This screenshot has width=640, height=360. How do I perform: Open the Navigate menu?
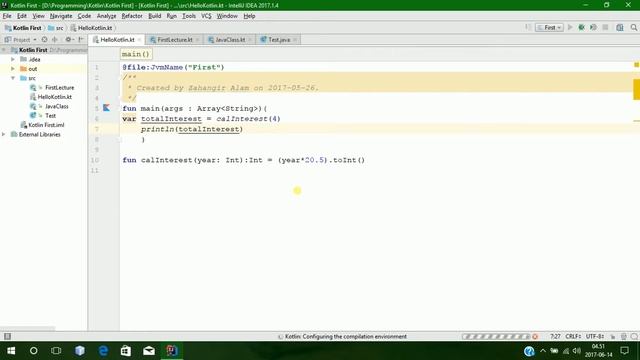(61, 16)
